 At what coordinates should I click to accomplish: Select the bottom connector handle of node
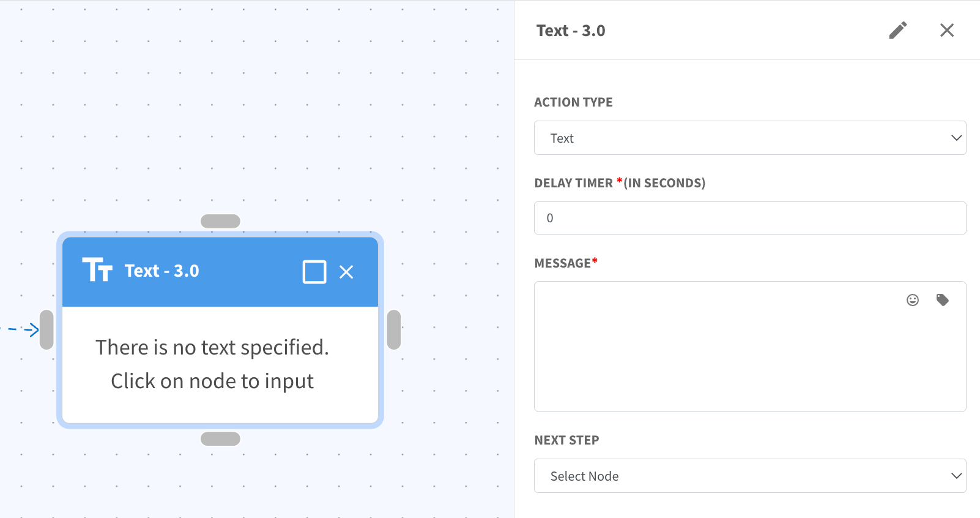tap(220, 438)
